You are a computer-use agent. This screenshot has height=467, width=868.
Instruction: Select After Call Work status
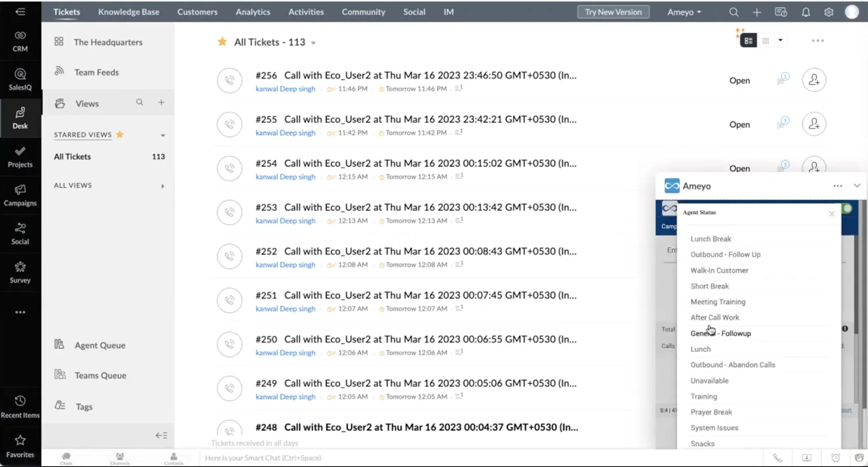point(715,317)
